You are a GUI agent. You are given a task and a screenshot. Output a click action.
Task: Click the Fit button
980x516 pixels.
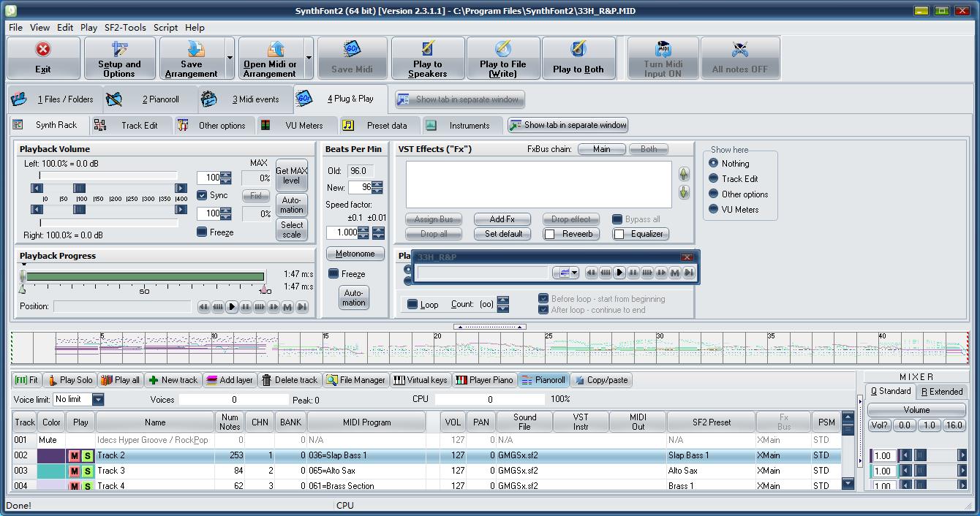pyautogui.click(x=26, y=380)
